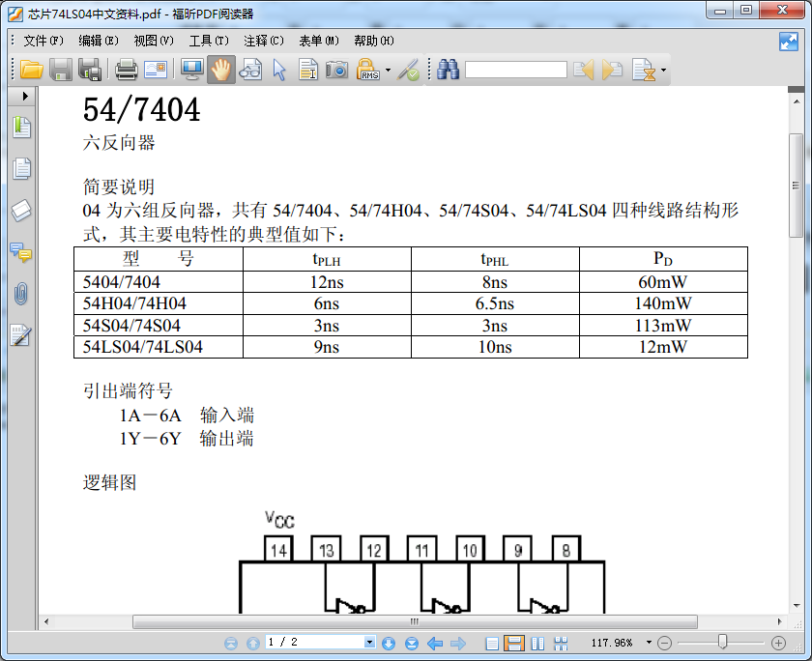This screenshot has height=661, width=812.
Task: Zoom out with the minus button
Action: 664,644
